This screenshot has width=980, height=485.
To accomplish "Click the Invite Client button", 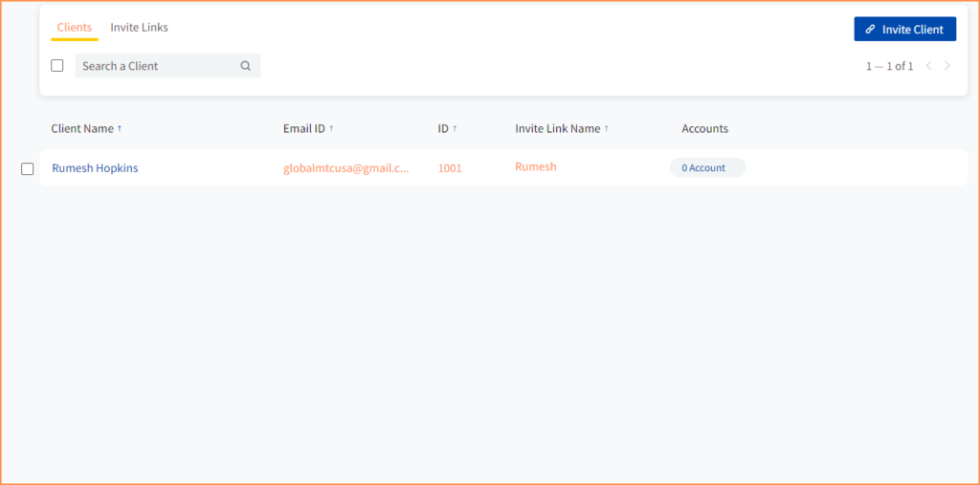I will click(x=905, y=30).
